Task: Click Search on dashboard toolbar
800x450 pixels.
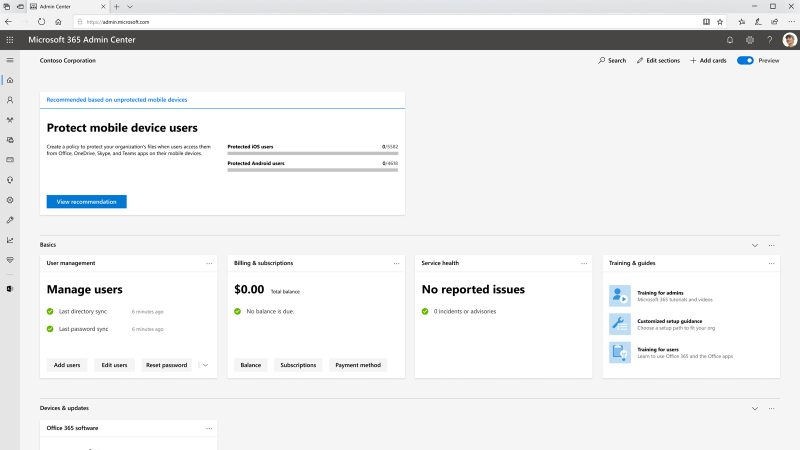Action: point(612,60)
